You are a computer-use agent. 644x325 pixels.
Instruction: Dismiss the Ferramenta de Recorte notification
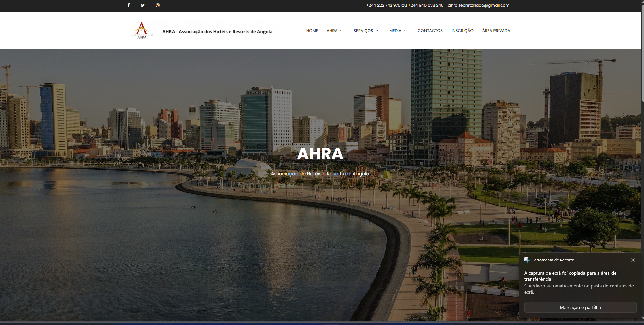(632, 260)
